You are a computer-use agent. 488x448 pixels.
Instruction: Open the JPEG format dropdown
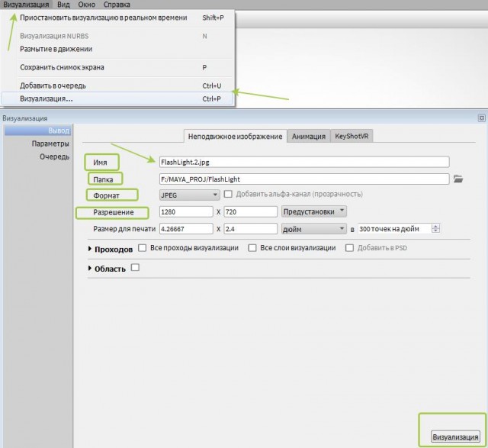click(189, 195)
